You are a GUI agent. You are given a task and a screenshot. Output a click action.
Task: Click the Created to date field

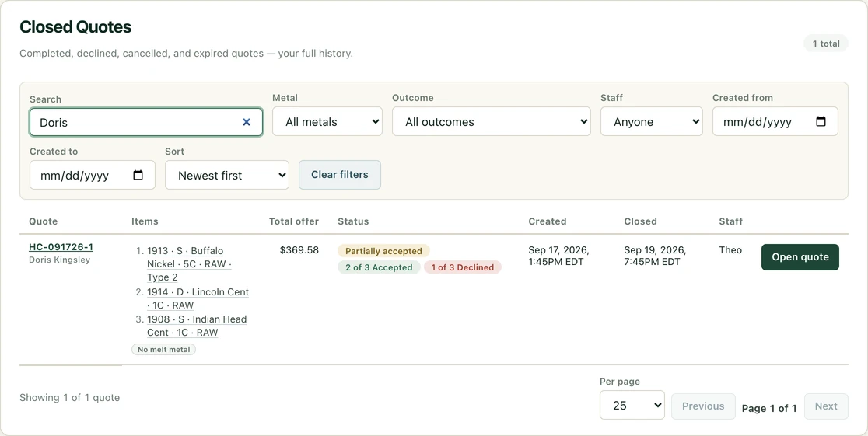click(x=93, y=175)
